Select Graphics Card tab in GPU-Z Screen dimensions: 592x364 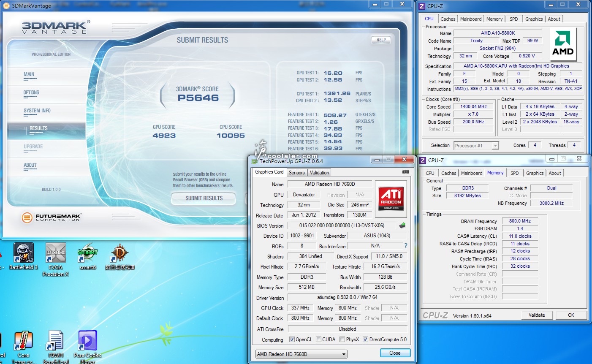269,172
